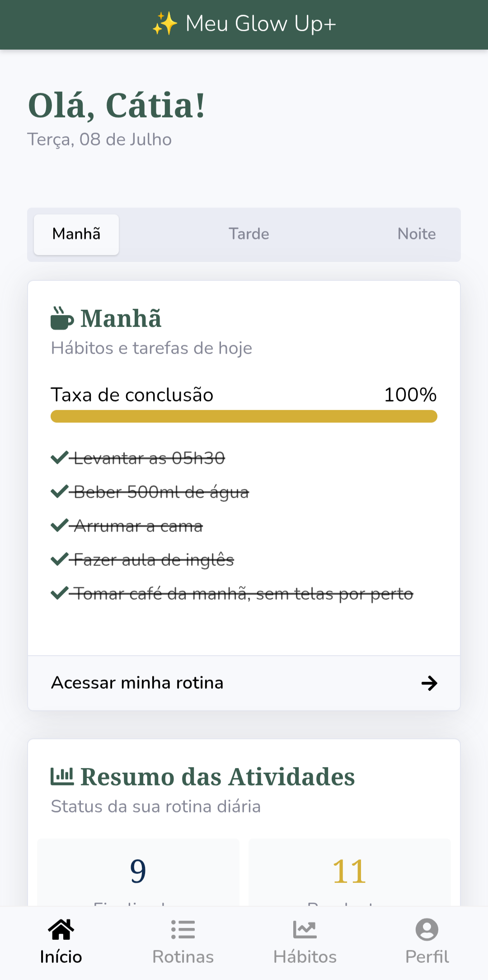Uncheck Beber 500ml de água task

[60, 492]
